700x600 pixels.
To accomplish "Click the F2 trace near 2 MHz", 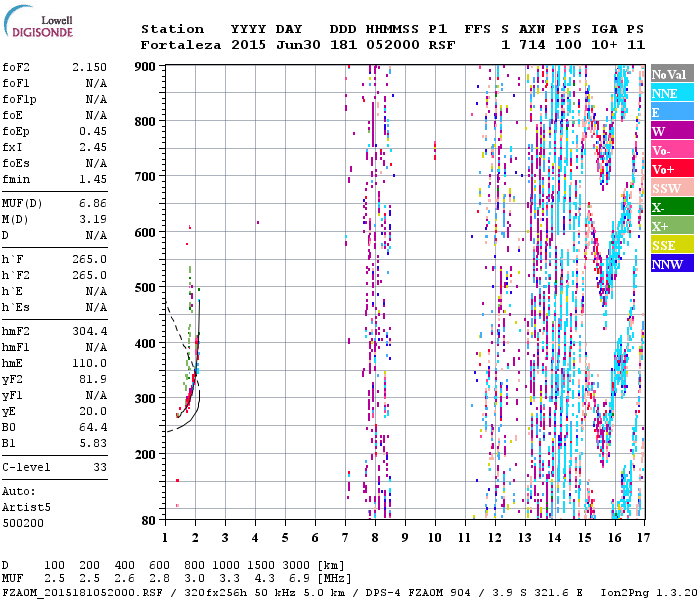I will click(x=196, y=350).
